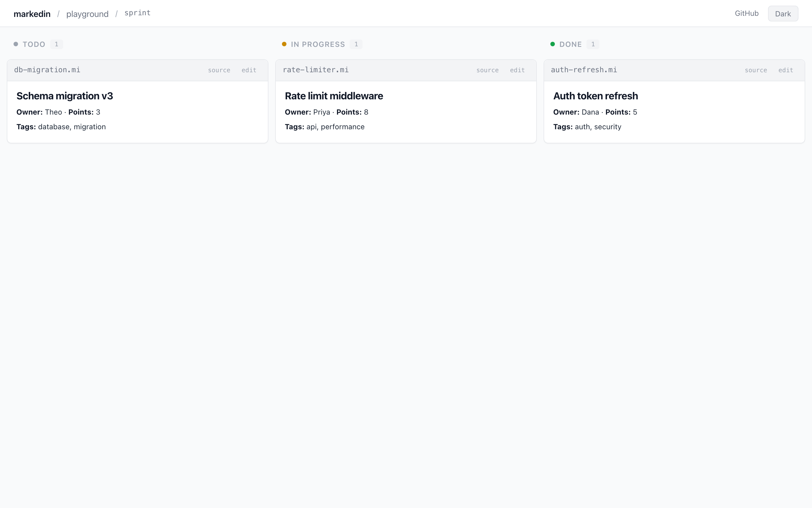Open the Rate limit middleware title
Viewport: 812px width, 508px height.
tap(334, 96)
